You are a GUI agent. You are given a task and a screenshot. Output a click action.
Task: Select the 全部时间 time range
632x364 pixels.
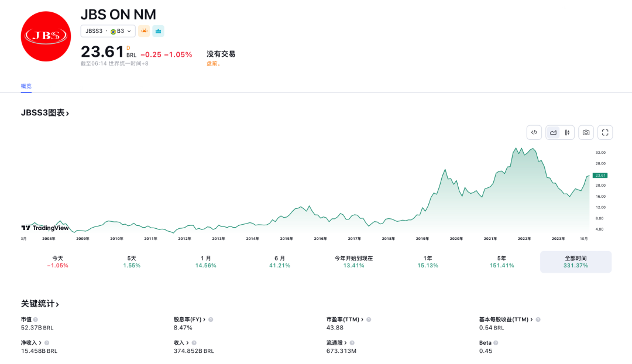pos(576,262)
